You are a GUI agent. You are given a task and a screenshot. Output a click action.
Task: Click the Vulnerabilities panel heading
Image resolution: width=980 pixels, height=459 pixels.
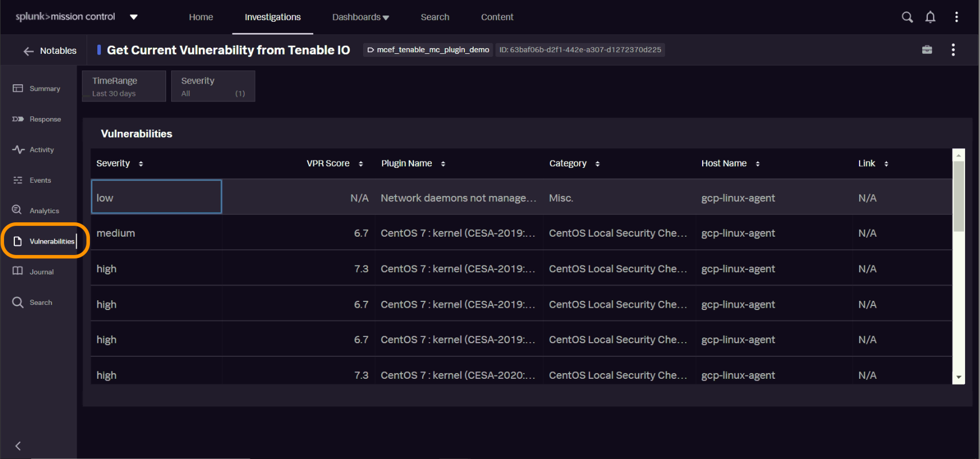(x=136, y=134)
